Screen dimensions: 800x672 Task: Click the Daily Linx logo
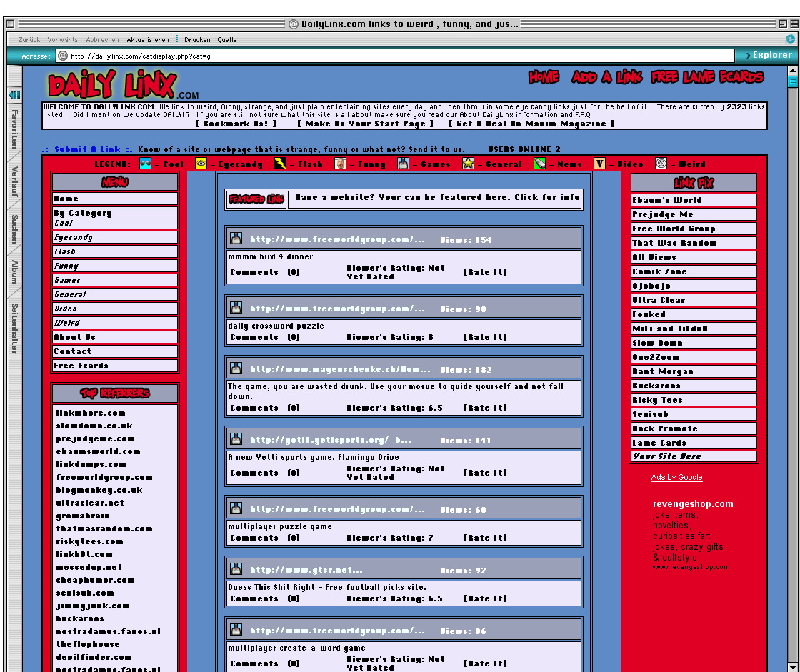[112, 84]
